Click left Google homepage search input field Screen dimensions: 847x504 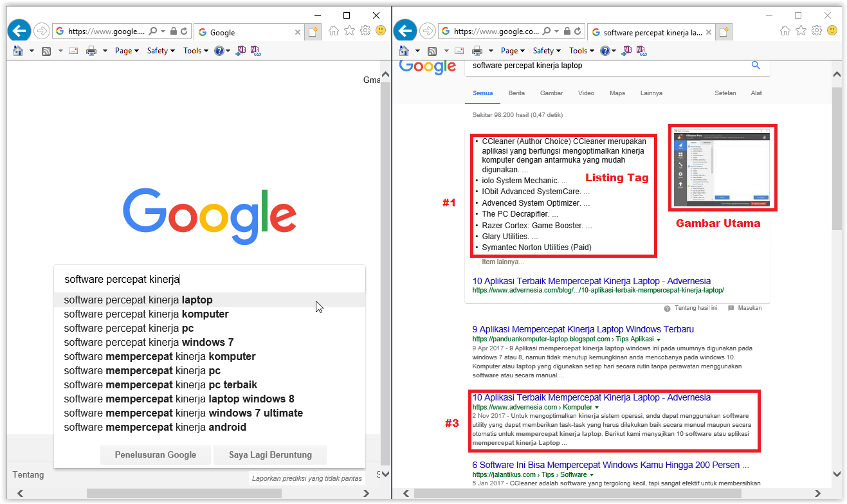[x=210, y=280]
